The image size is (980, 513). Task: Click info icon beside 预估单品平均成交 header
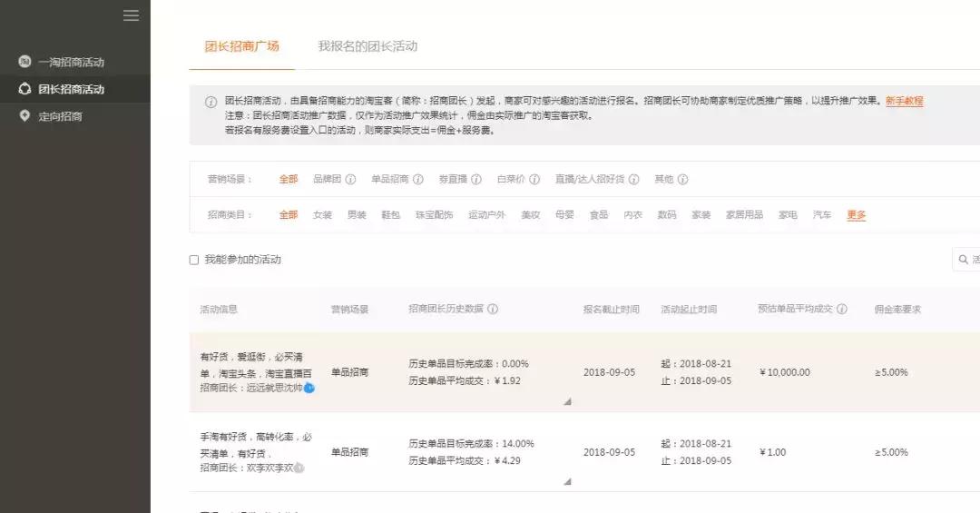(x=842, y=309)
